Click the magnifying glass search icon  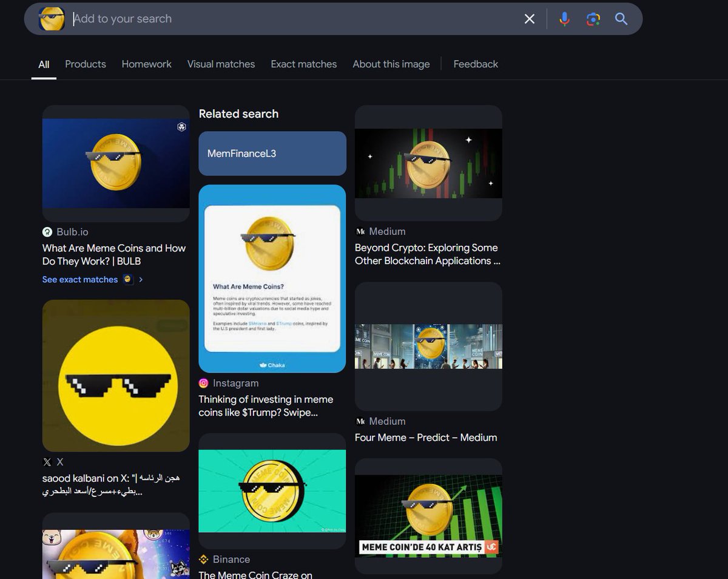[621, 19]
